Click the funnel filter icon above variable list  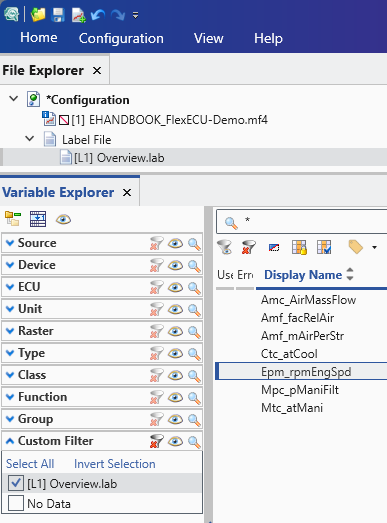pos(225,247)
